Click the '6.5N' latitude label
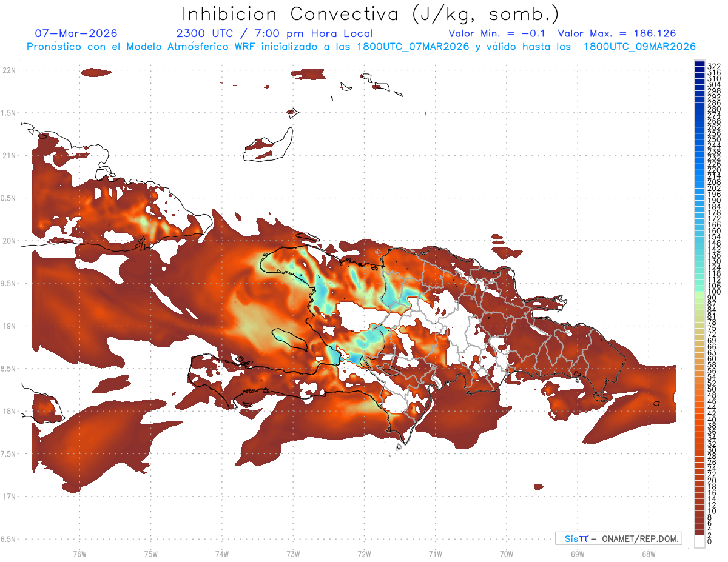This screenshot has height=562, width=728. 8,539
